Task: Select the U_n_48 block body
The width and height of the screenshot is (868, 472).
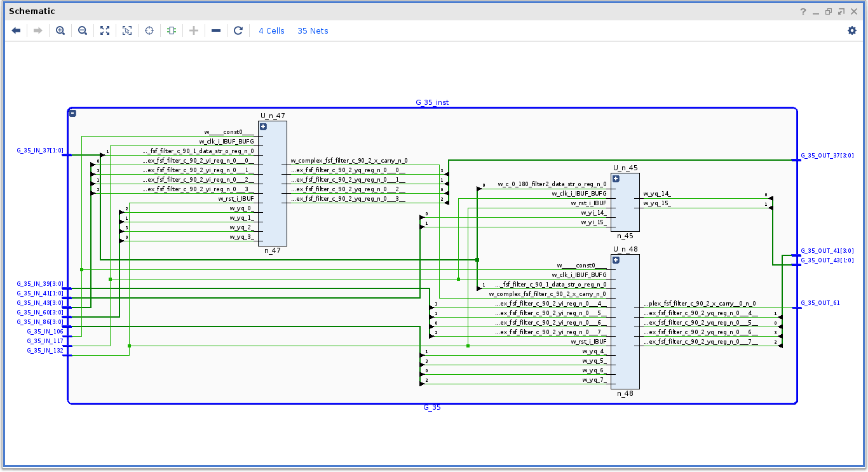Action: pos(625,321)
